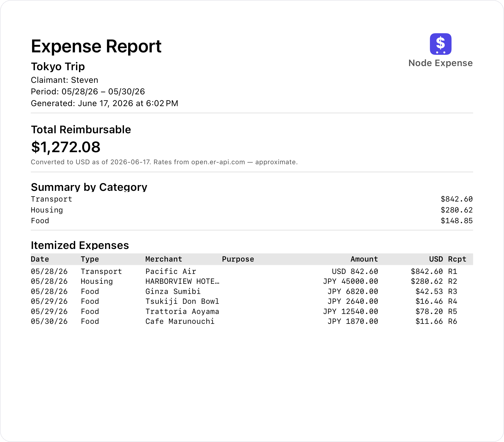Select the 'JPY 6820.00' amount cell
This screenshot has height=442, width=504.
click(x=353, y=291)
